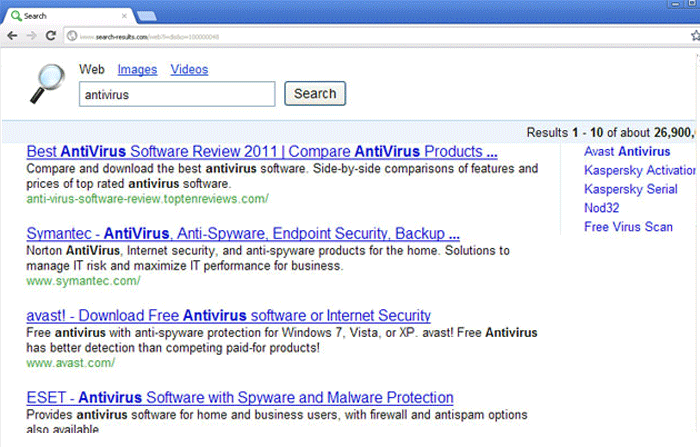Close the Search tab
This screenshot has height=447, width=700.
tap(125, 16)
